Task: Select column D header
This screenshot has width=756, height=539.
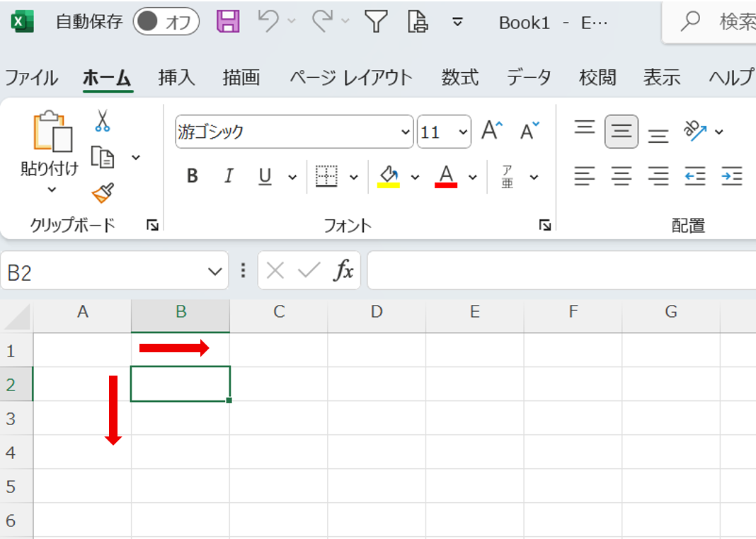Action: pyautogui.click(x=377, y=311)
